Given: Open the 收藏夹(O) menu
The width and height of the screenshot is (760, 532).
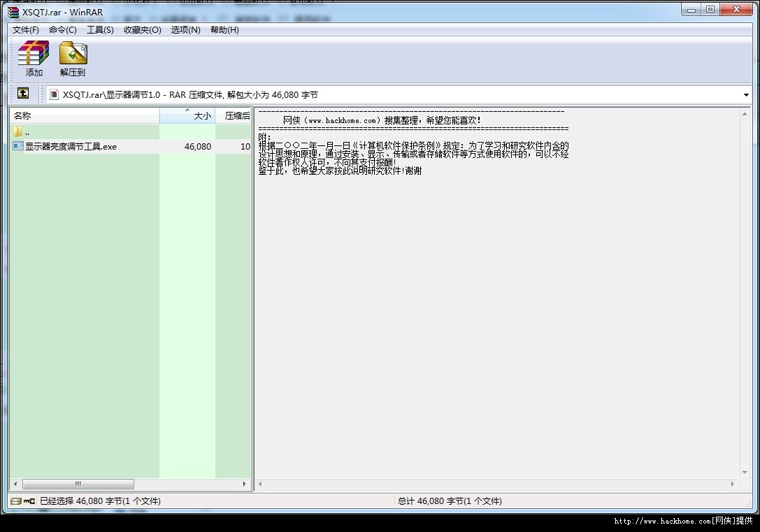Looking at the screenshot, I should tap(143, 30).
